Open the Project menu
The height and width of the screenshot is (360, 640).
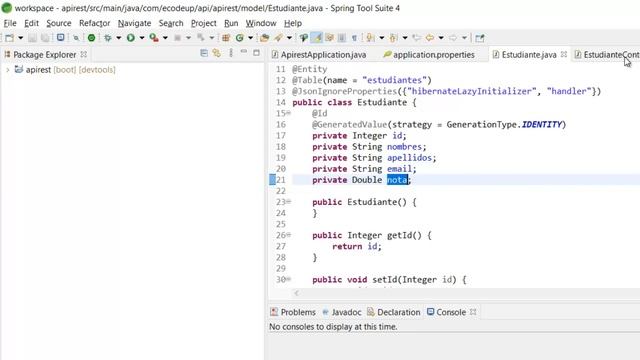pos(204,23)
